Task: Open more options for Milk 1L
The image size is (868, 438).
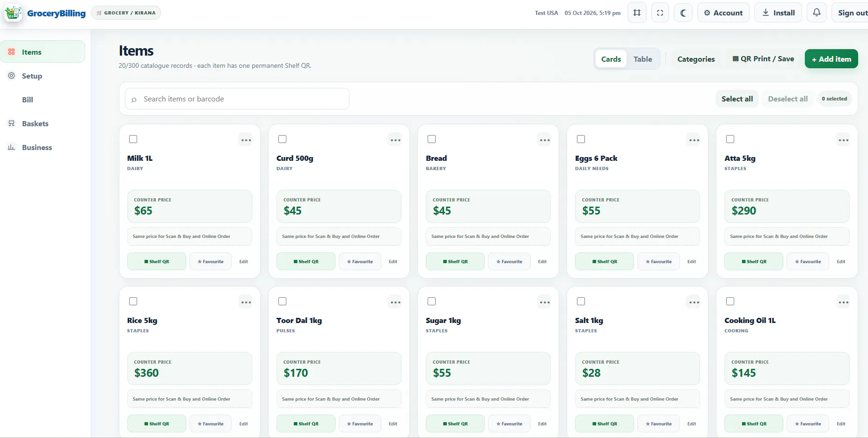Action: 246,140
